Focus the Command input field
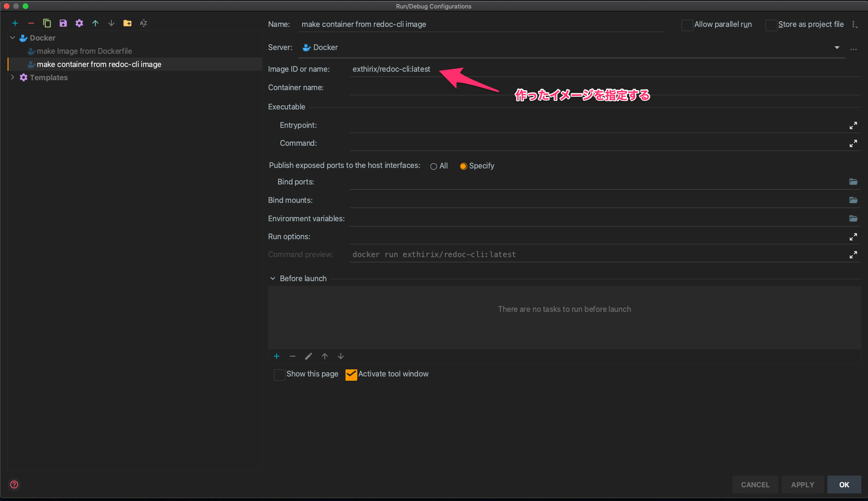Viewport: 868px width, 501px height. click(598, 143)
